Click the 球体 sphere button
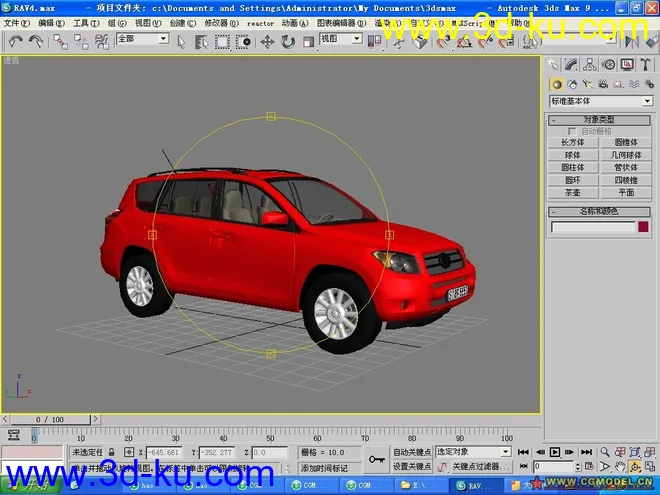 (x=573, y=155)
